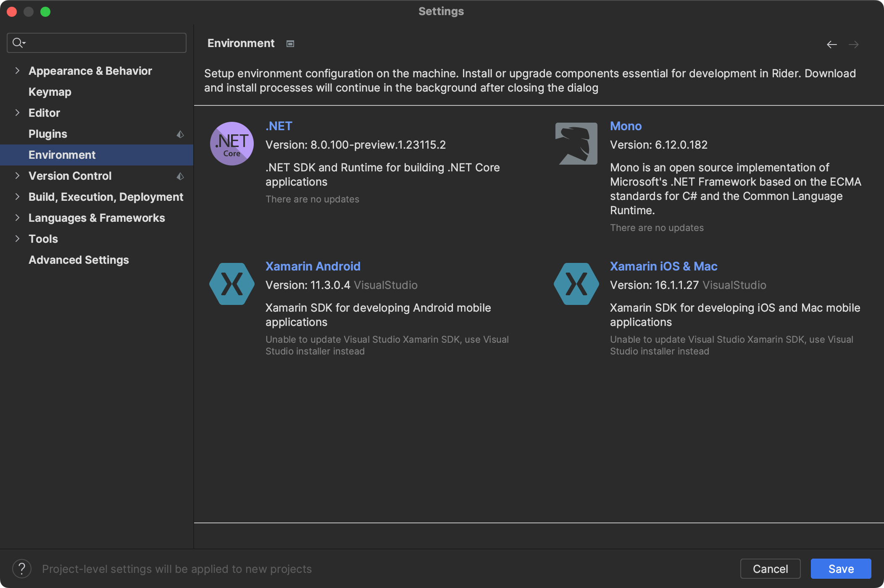Click the Xamarin SDK iOS and Mac description

pos(735,315)
